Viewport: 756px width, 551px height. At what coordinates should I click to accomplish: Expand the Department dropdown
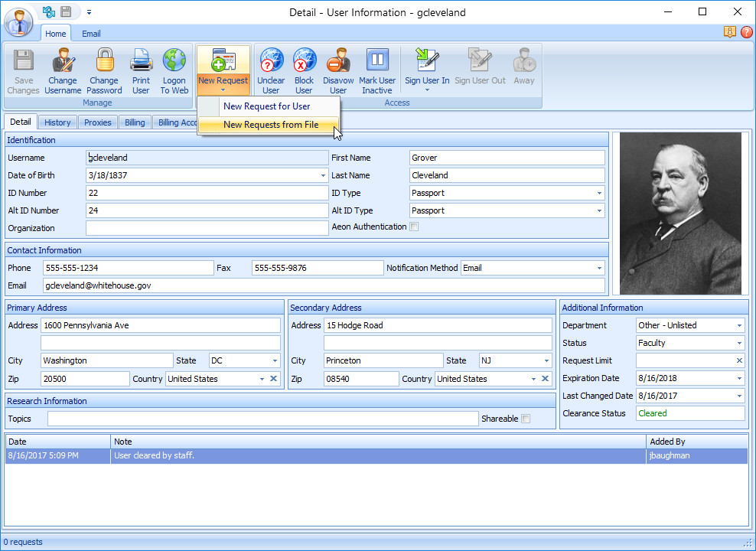pos(739,325)
